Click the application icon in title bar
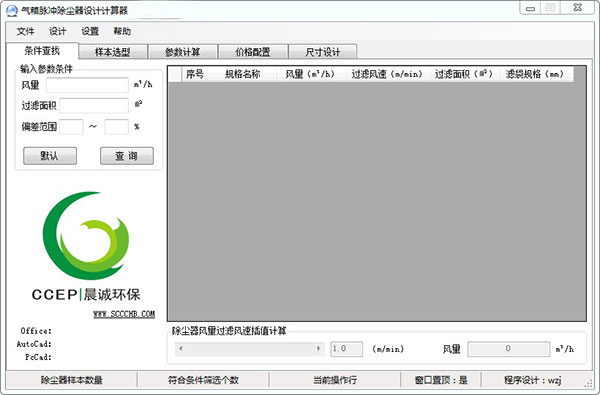600x395 pixels. (x=12, y=10)
